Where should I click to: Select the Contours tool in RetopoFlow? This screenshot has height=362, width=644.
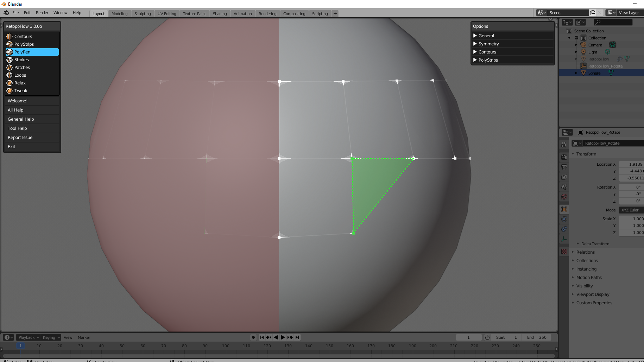point(23,36)
